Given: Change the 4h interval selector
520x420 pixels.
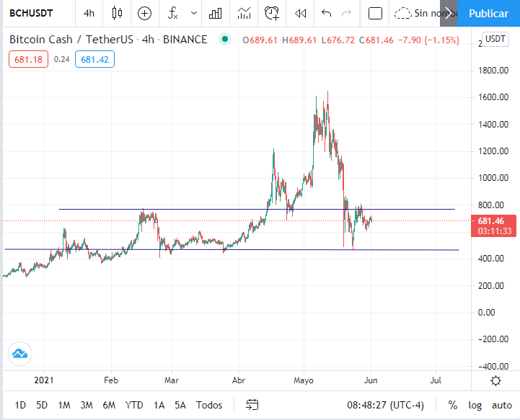Looking at the screenshot, I should point(89,13).
